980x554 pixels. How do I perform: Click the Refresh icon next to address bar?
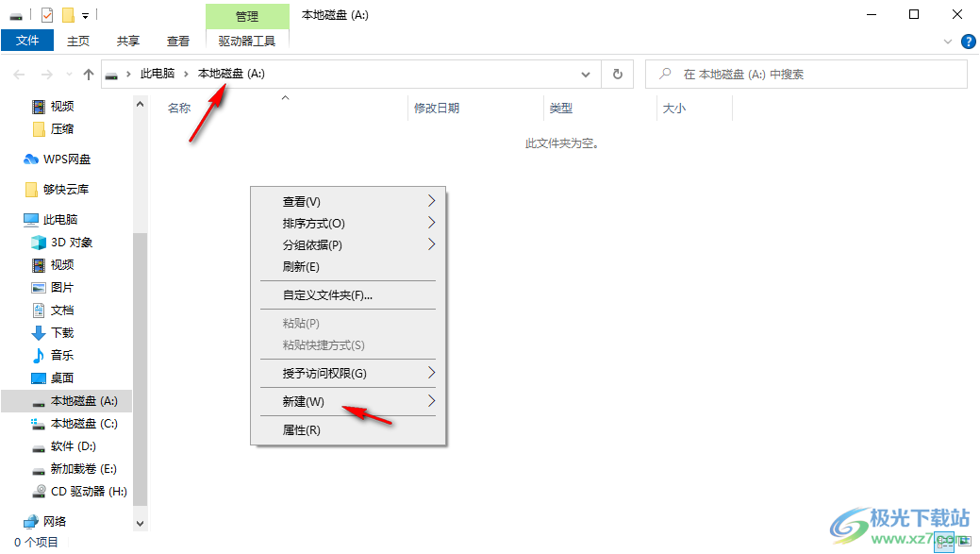tap(618, 74)
